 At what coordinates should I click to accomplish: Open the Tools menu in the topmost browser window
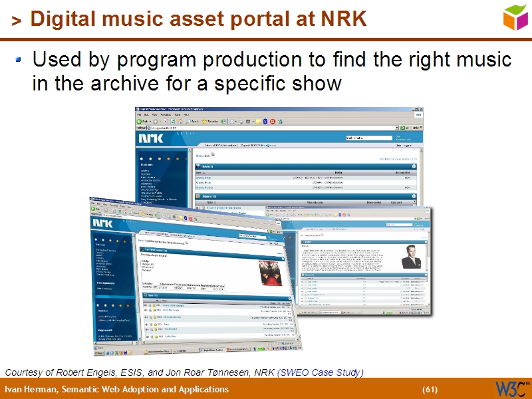[176, 114]
